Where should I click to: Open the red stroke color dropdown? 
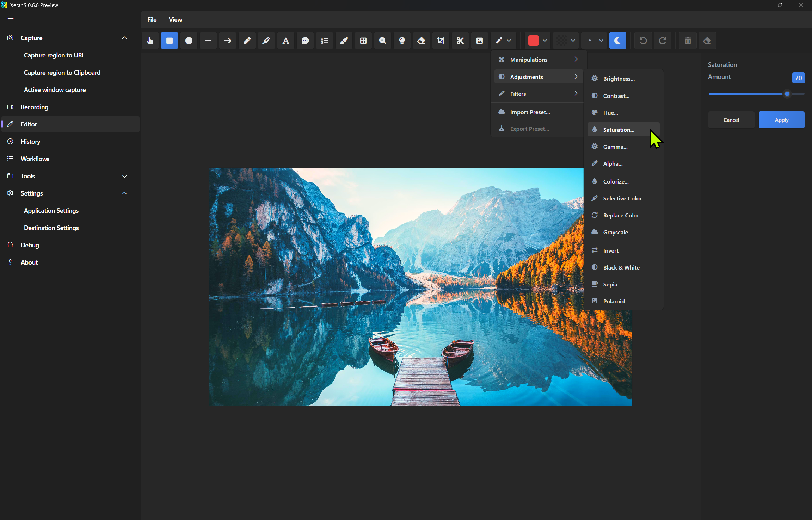(545, 41)
